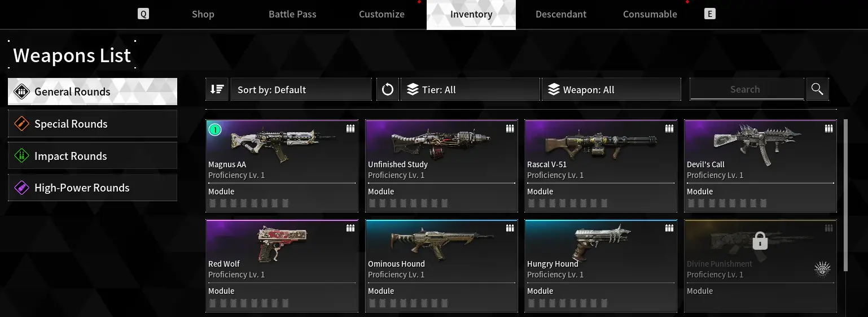Click the ammo type icon on Devil's Call
868x317 pixels.
pos(828,129)
